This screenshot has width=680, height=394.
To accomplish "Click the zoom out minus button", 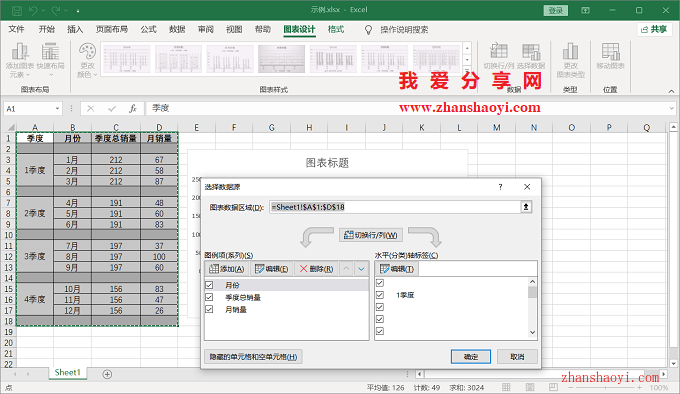I will 571,387.
